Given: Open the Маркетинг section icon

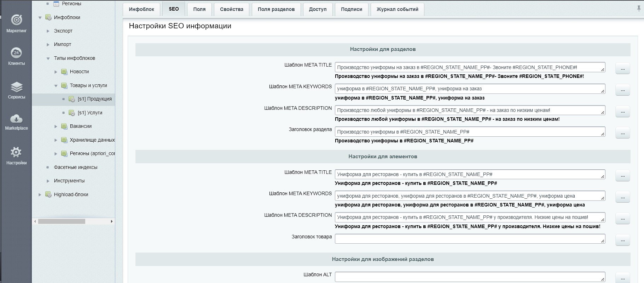Looking at the screenshot, I should click(16, 20).
